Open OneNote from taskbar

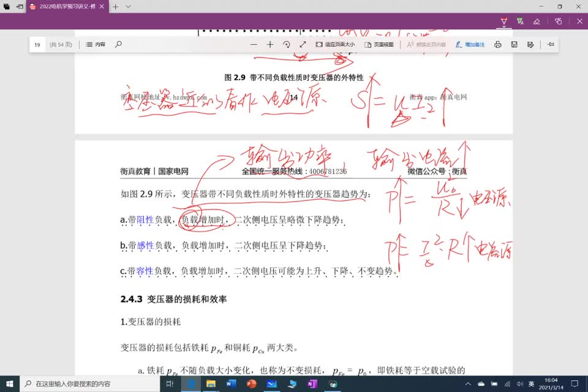[312, 384]
